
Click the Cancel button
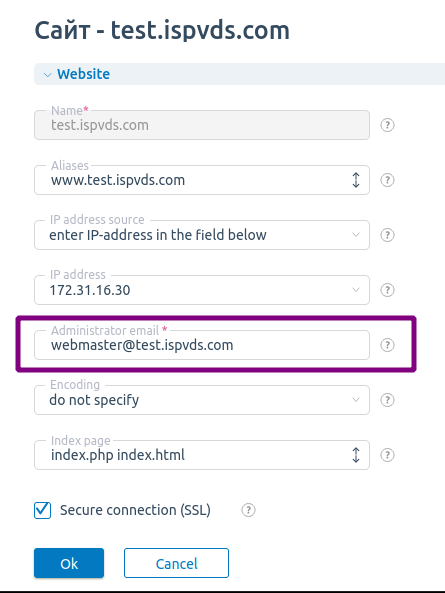pos(176,563)
